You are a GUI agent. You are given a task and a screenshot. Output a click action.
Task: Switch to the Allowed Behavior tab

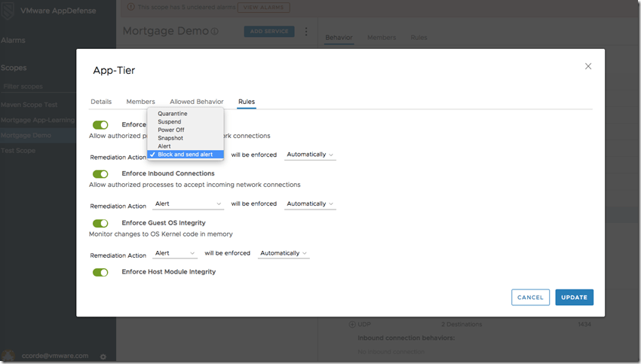[196, 102]
